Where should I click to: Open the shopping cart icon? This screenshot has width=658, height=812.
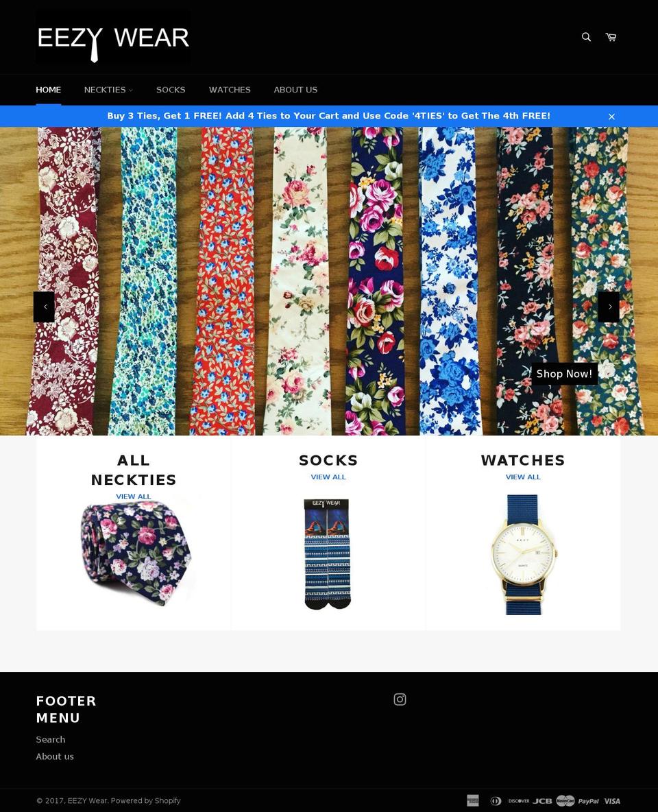[x=610, y=37]
